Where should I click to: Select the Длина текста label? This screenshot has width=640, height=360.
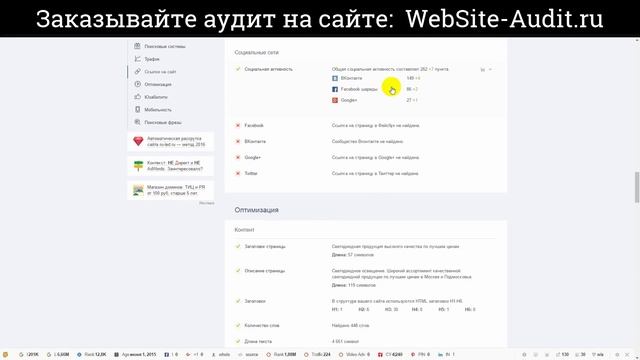pyautogui.click(x=258, y=342)
